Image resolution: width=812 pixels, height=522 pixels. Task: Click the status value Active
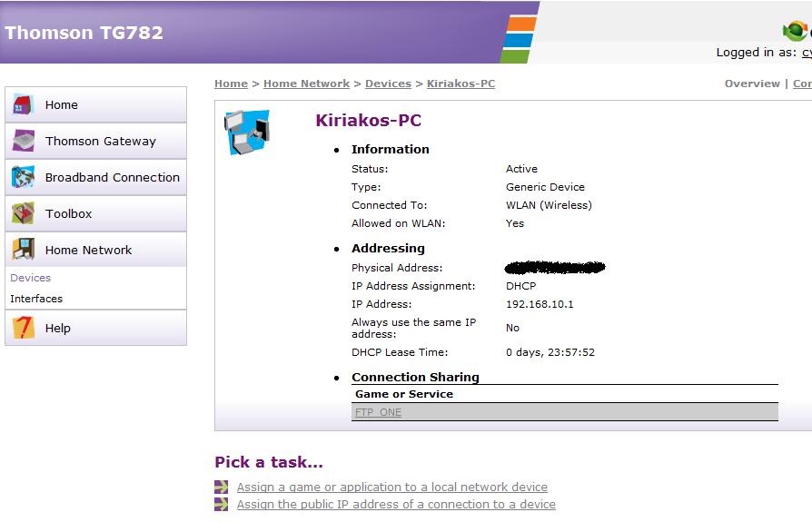(x=521, y=169)
